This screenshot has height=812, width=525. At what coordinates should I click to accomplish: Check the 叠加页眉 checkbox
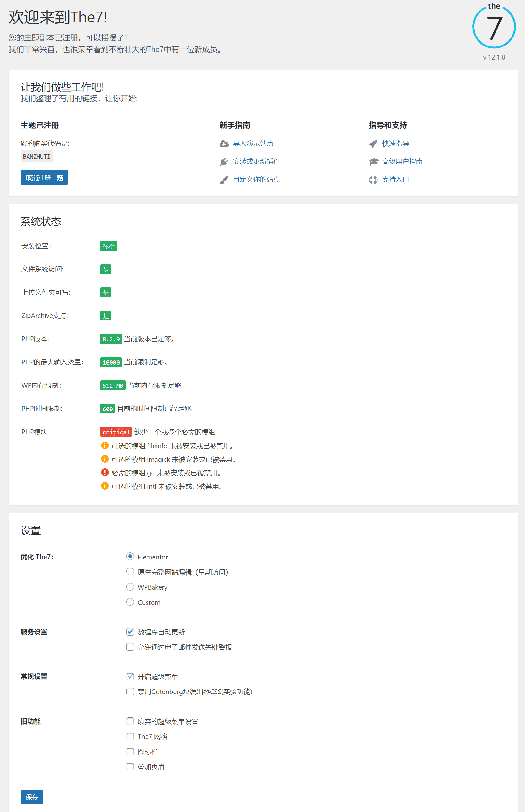coord(130,766)
